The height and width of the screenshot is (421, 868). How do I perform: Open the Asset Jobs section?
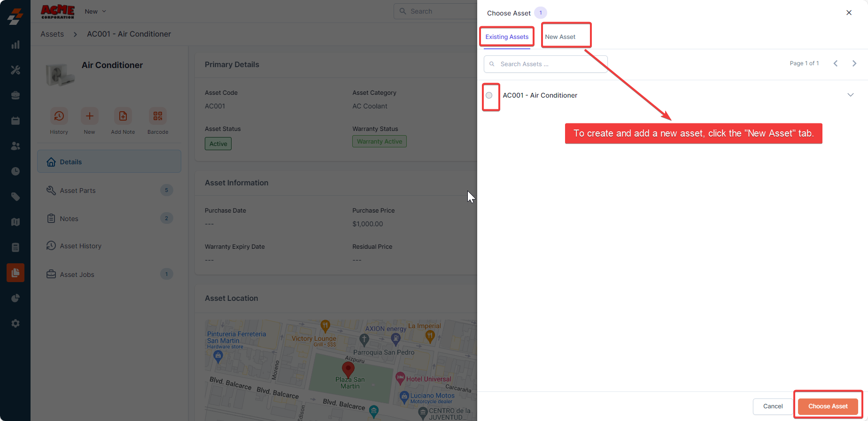coord(109,274)
